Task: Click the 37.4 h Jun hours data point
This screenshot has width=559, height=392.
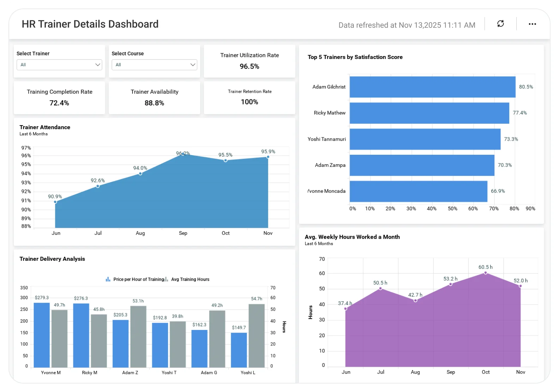Action: [x=345, y=309]
